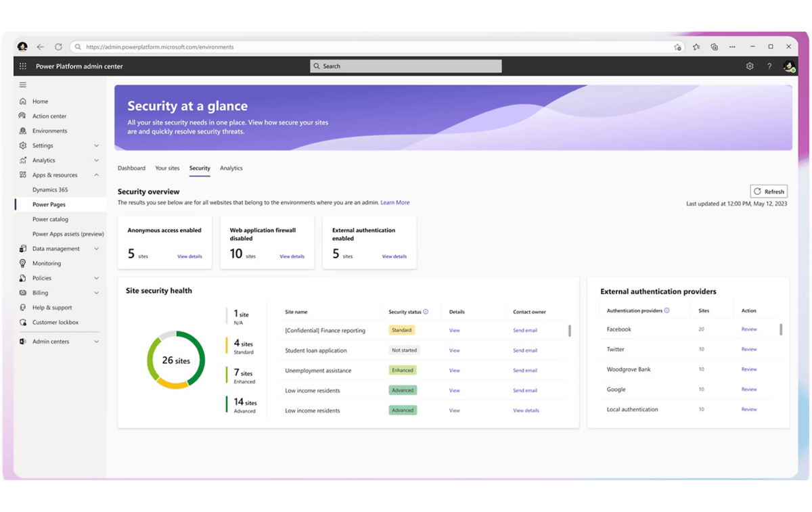
Task: Switch to the Your sites tab
Action: coord(167,168)
